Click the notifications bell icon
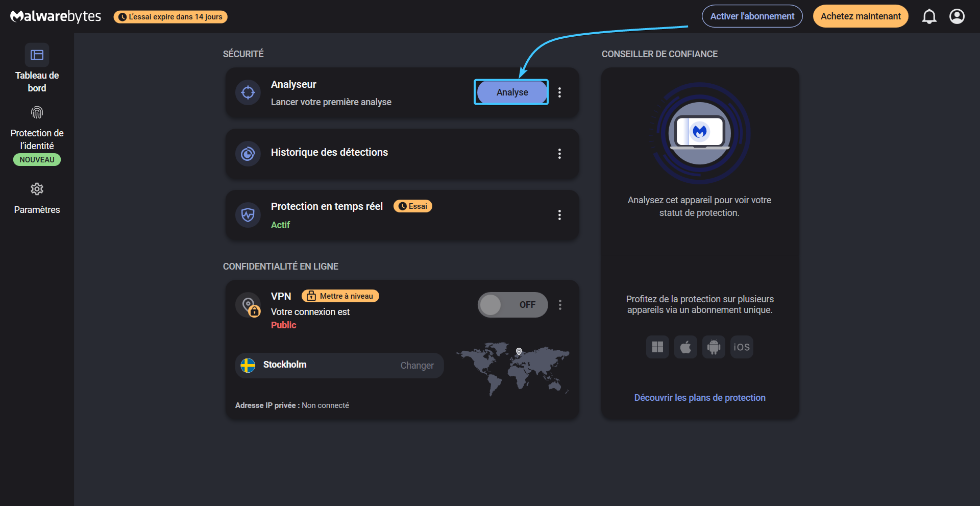 (929, 16)
